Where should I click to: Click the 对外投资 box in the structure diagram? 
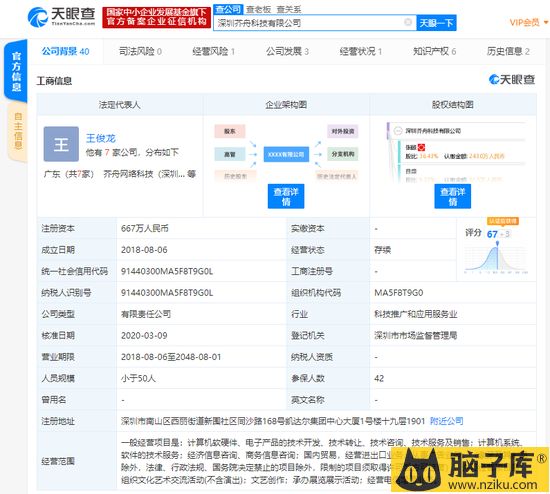point(343,131)
